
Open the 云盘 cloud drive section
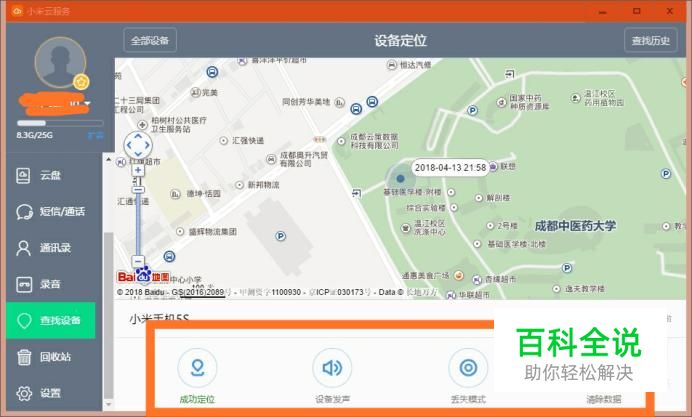(51, 176)
